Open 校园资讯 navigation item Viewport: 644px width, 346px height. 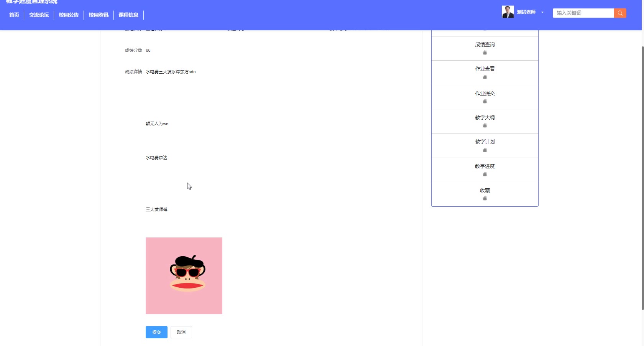coord(99,15)
